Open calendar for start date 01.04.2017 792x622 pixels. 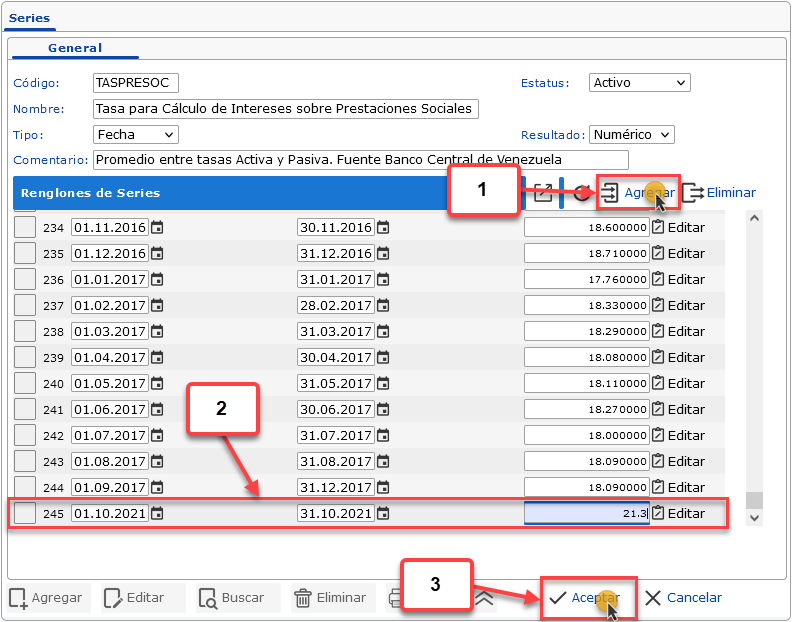pos(158,358)
